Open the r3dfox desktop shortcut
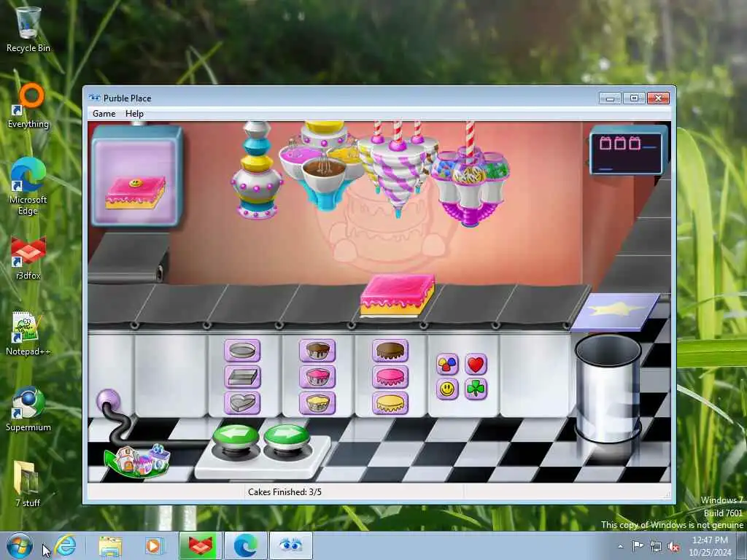 pyautogui.click(x=28, y=259)
